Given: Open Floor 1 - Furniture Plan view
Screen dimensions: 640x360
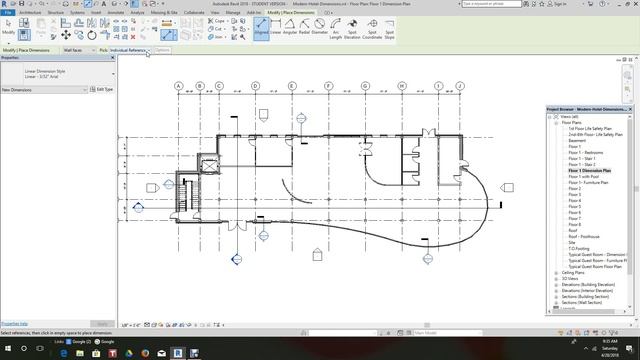Looking at the screenshot, I should pos(588,182).
